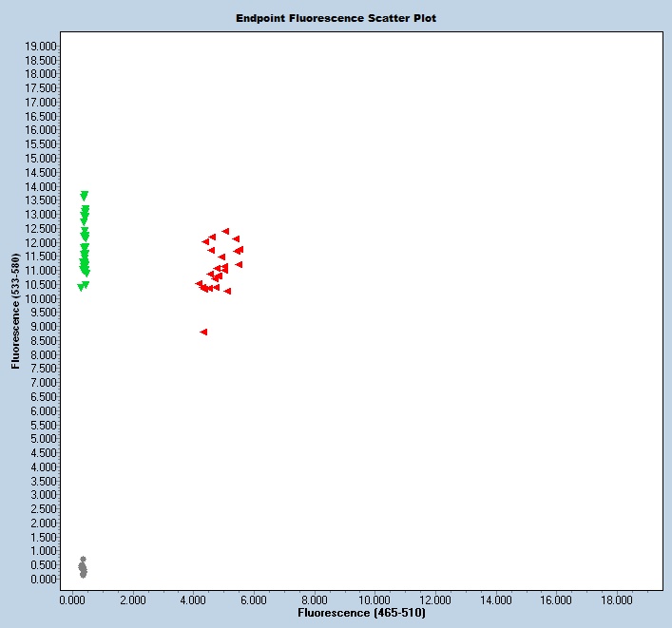Click the 19.000 tick label on the y-axis

coord(44,46)
